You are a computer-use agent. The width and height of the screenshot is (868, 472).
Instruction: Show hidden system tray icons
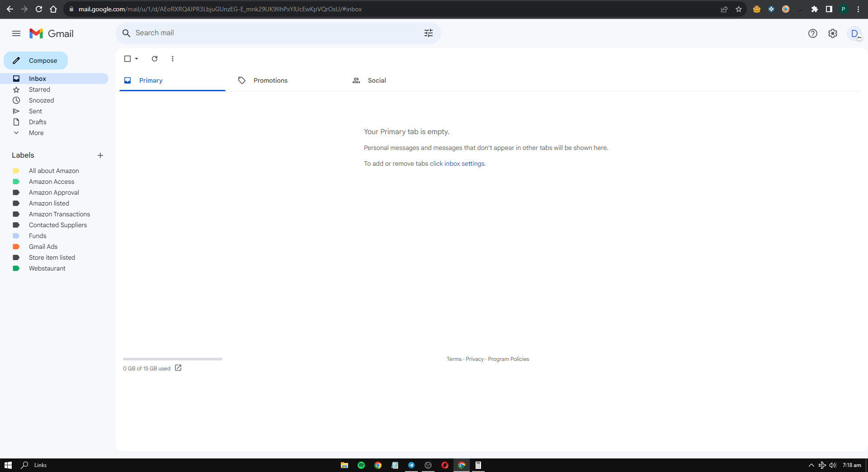(811, 465)
